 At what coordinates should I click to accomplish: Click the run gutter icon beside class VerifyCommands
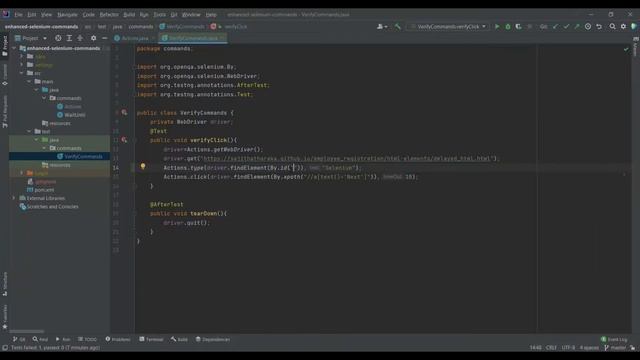[x=124, y=113]
